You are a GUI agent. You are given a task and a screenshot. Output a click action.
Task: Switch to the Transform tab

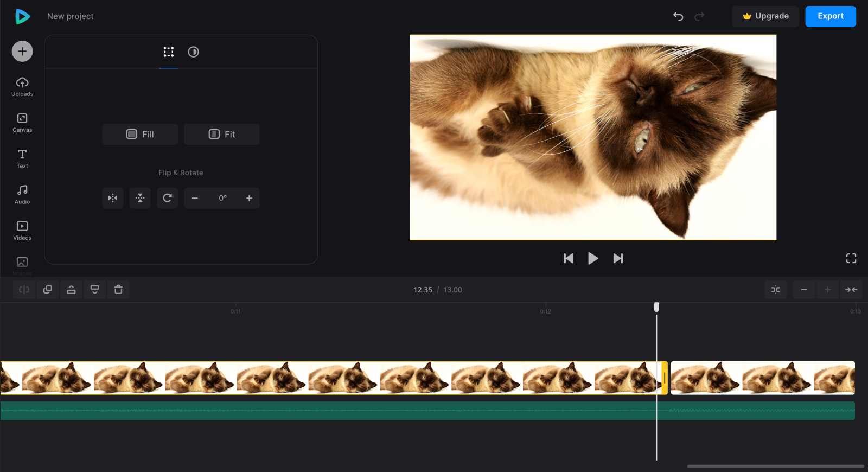(x=169, y=52)
